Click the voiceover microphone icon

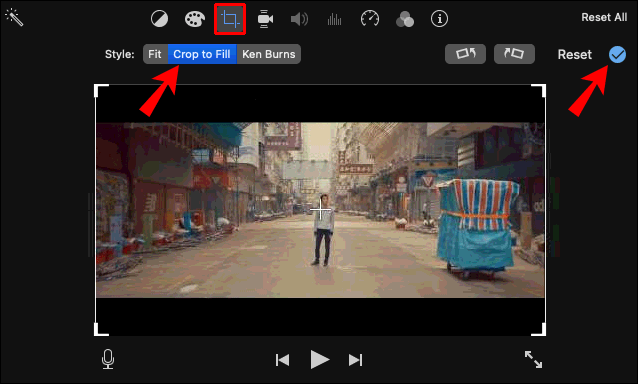(x=108, y=359)
